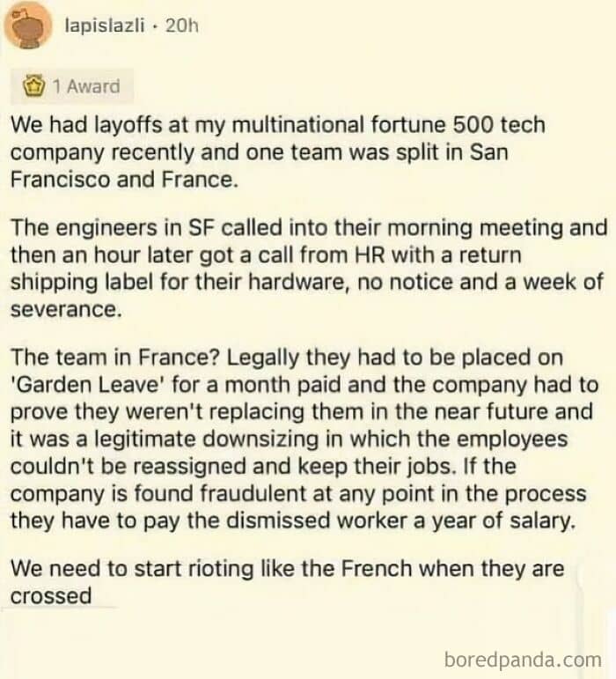This screenshot has height=679, width=616.
Task: Click the paragraph starting with "The engineers in SF"
Action: tap(308, 269)
